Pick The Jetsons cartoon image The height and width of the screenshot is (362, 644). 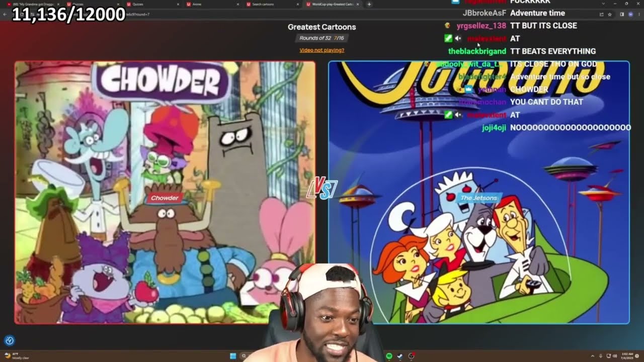coord(478,193)
